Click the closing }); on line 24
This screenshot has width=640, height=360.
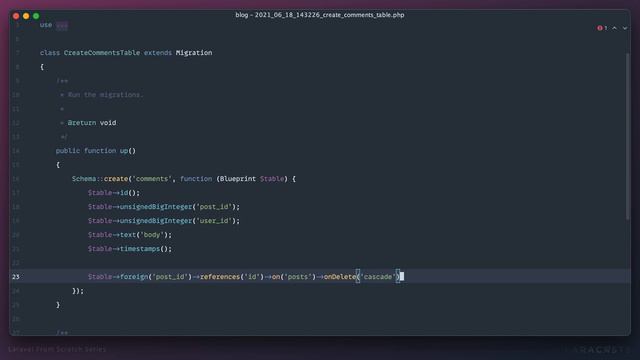pyautogui.click(x=78, y=291)
